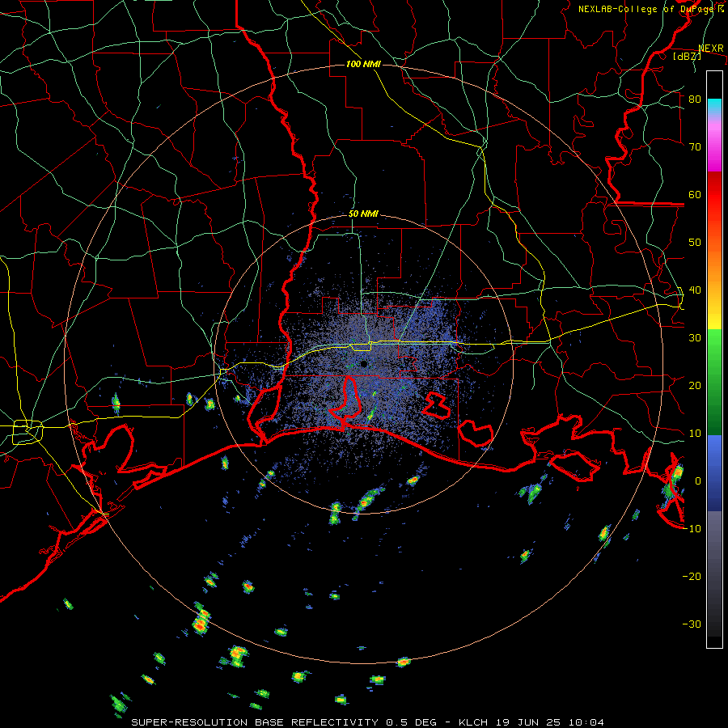This screenshot has height=728, width=728.
Task: Click the 70 value on dBZ scale
Action: (695, 147)
